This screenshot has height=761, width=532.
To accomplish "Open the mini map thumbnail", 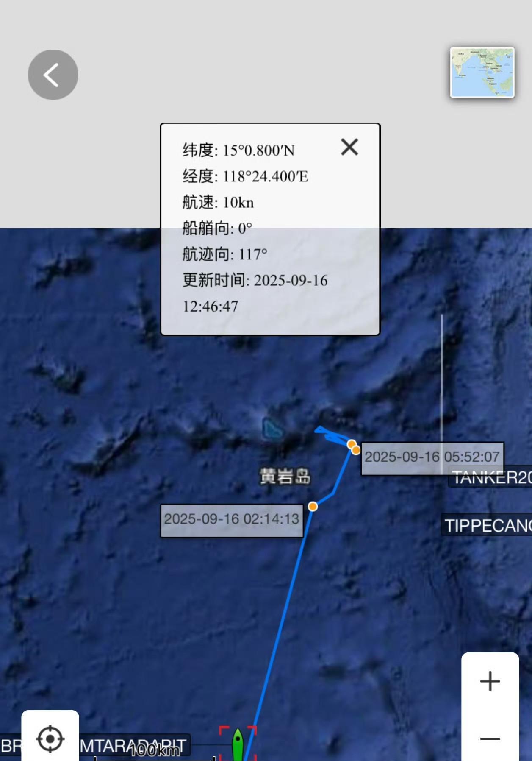I will click(482, 72).
